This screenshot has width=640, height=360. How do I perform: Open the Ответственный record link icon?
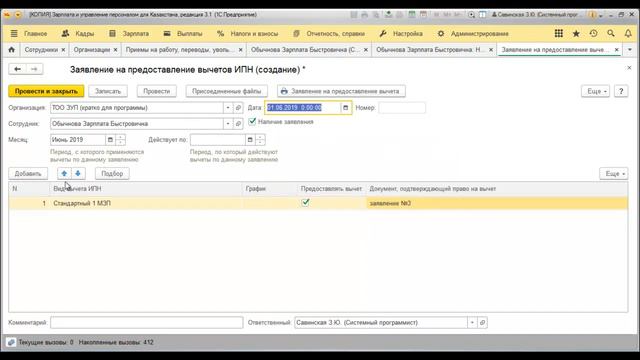click(482, 322)
